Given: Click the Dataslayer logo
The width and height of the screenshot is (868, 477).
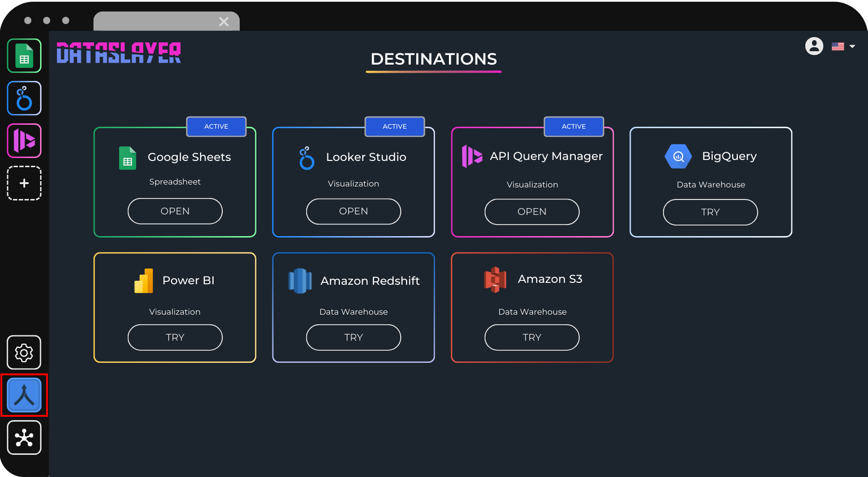Looking at the screenshot, I should (x=118, y=53).
